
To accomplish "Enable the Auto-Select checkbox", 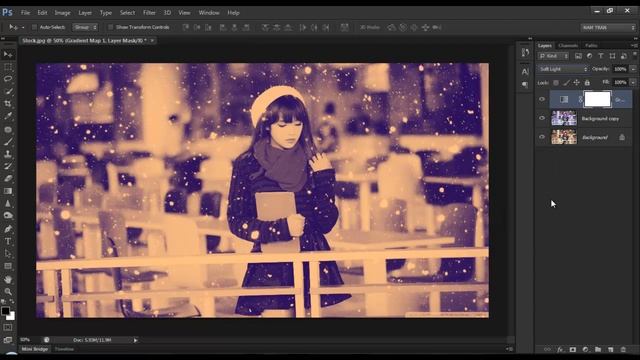I will pyautogui.click(x=34, y=27).
